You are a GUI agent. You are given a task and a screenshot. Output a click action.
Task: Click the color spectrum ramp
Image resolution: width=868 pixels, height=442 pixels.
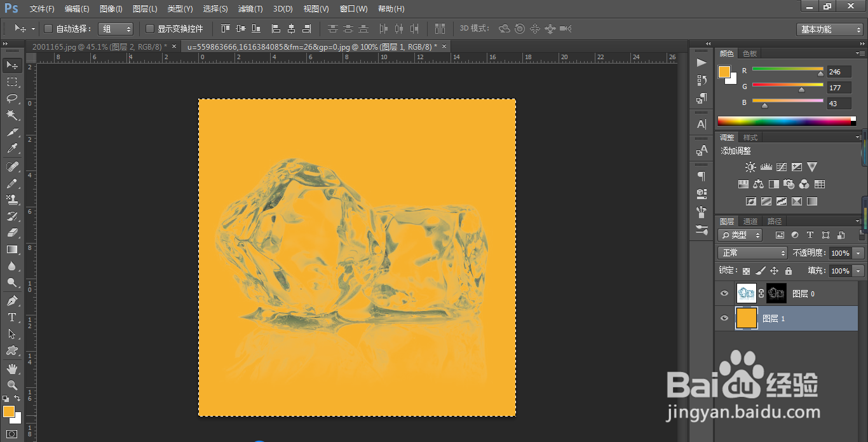787,121
